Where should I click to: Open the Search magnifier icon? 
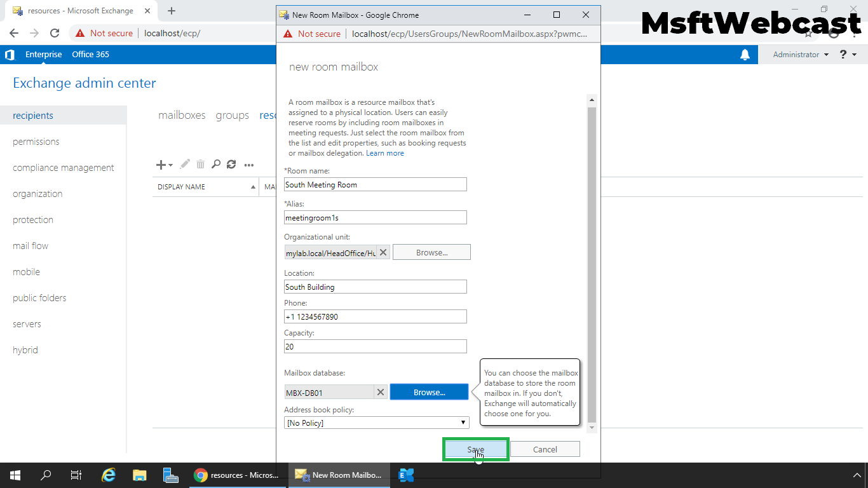point(216,165)
